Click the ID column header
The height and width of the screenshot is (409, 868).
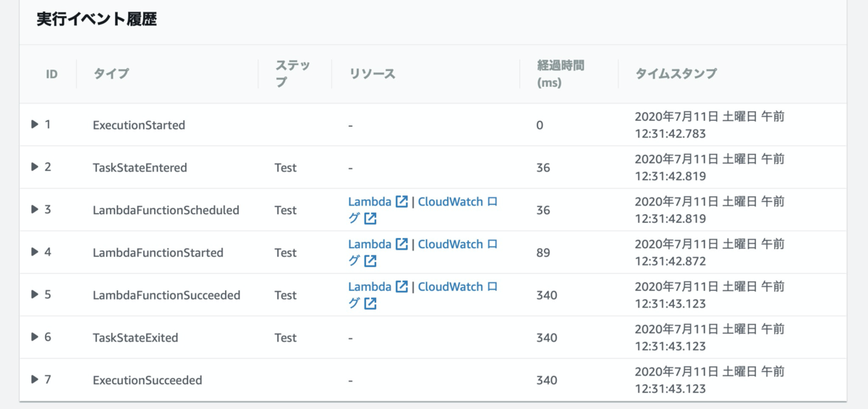click(52, 74)
